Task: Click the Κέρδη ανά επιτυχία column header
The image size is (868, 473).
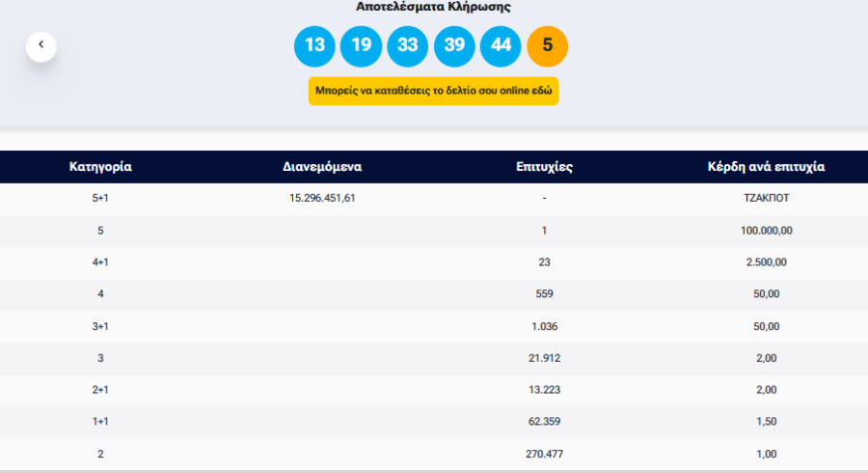Action: [x=767, y=167]
